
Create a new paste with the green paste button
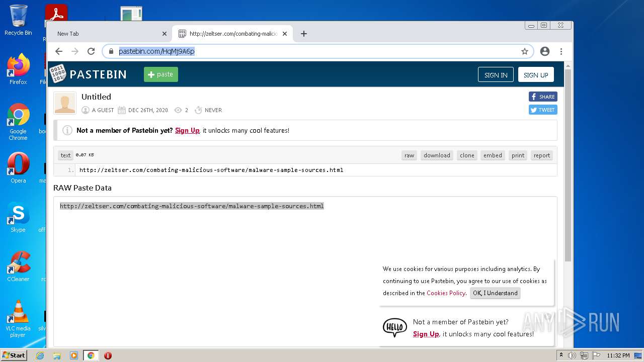[x=160, y=74]
